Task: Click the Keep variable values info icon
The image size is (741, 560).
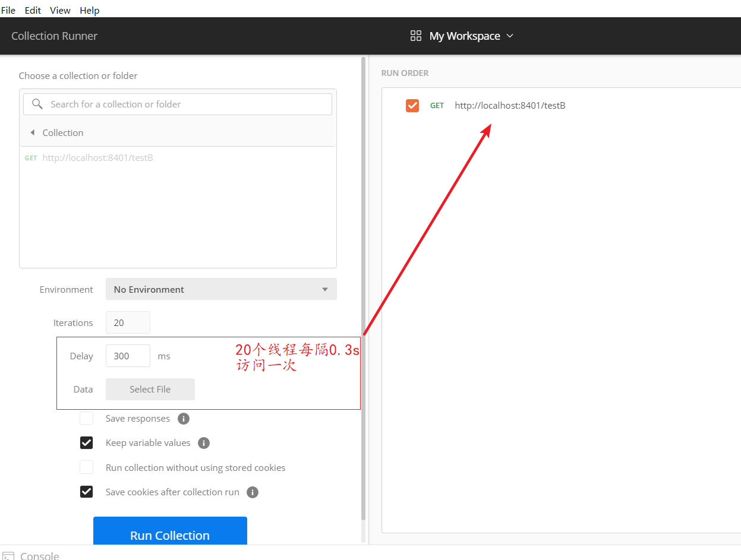Action: pos(204,443)
